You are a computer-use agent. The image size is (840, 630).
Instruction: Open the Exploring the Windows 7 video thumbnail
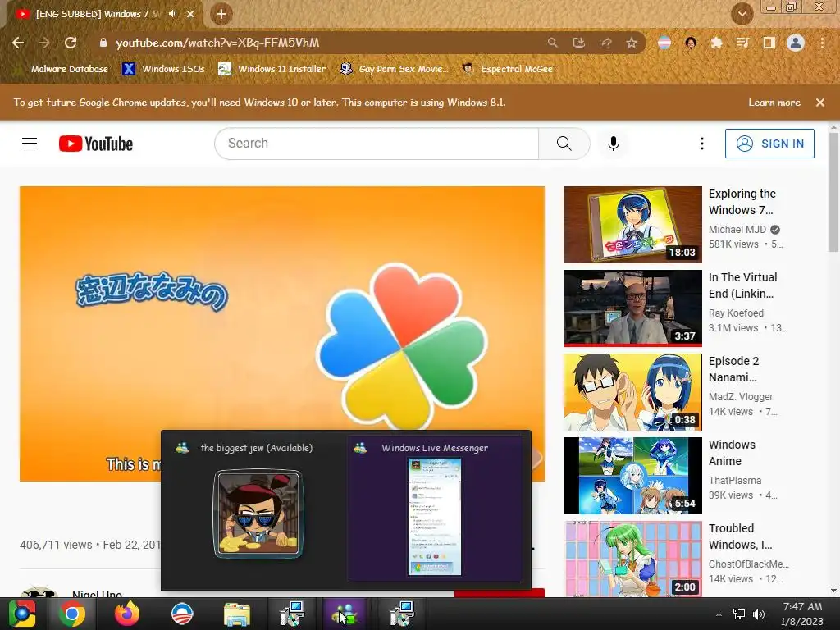[632, 225]
